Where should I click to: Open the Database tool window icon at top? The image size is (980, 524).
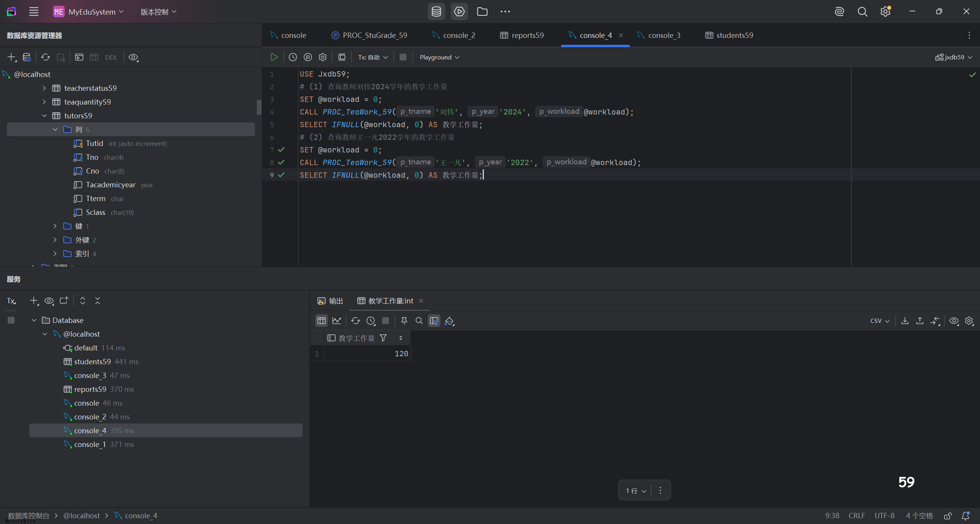pyautogui.click(x=436, y=11)
